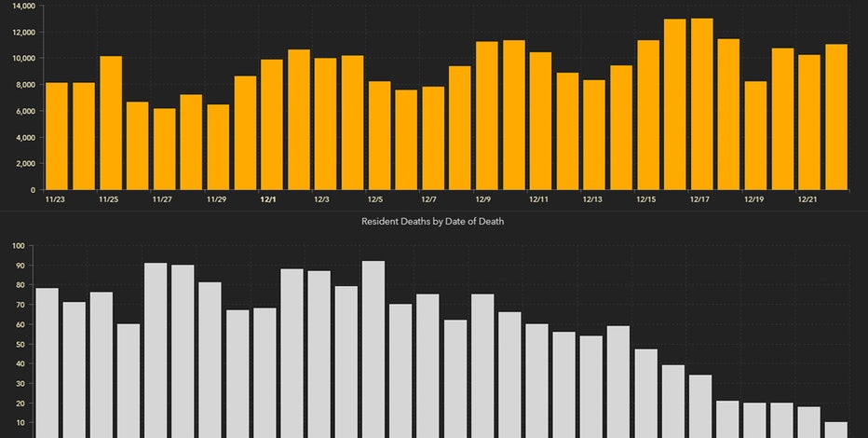This screenshot has height=438, width=868.
Task: Select the 4,000 axis value
Action: pos(25,137)
